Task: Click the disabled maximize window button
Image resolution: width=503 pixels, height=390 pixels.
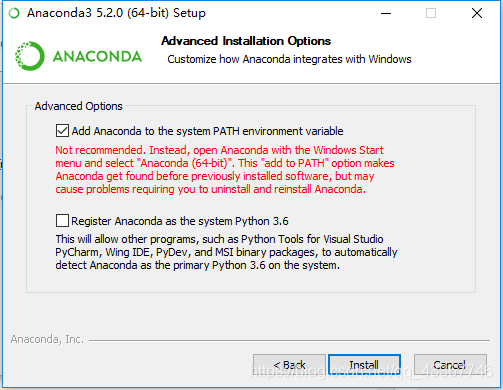Action: tap(431, 13)
